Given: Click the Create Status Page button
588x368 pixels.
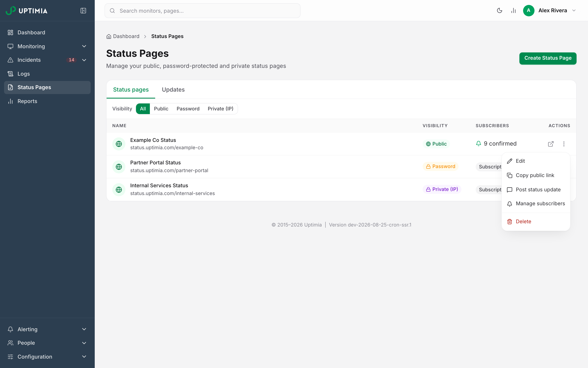Looking at the screenshot, I should pyautogui.click(x=548, y=58).
